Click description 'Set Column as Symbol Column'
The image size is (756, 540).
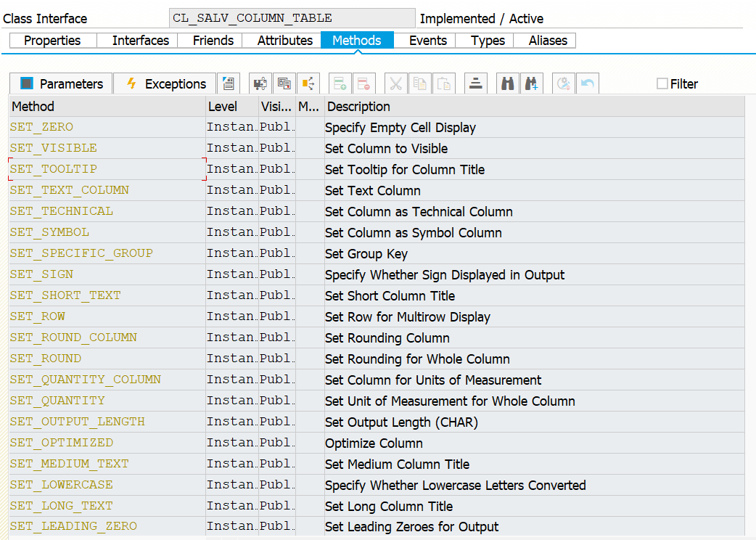click(x=414, y=233)
